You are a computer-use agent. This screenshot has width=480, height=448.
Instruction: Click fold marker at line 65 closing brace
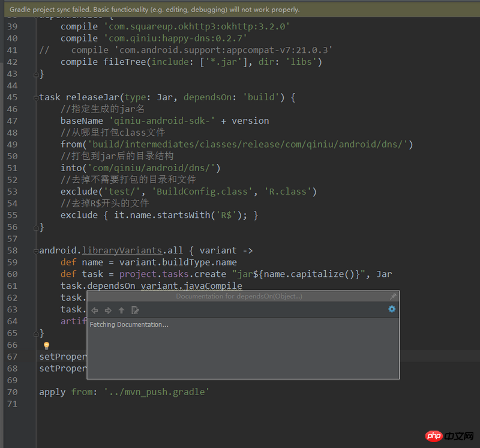(x=36, y=333)
